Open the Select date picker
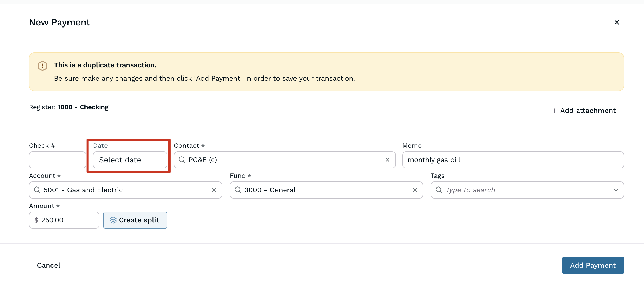Image resolution: width=644 pixels, height=286 pixels. pyautogui.click(x=130, y=160)
